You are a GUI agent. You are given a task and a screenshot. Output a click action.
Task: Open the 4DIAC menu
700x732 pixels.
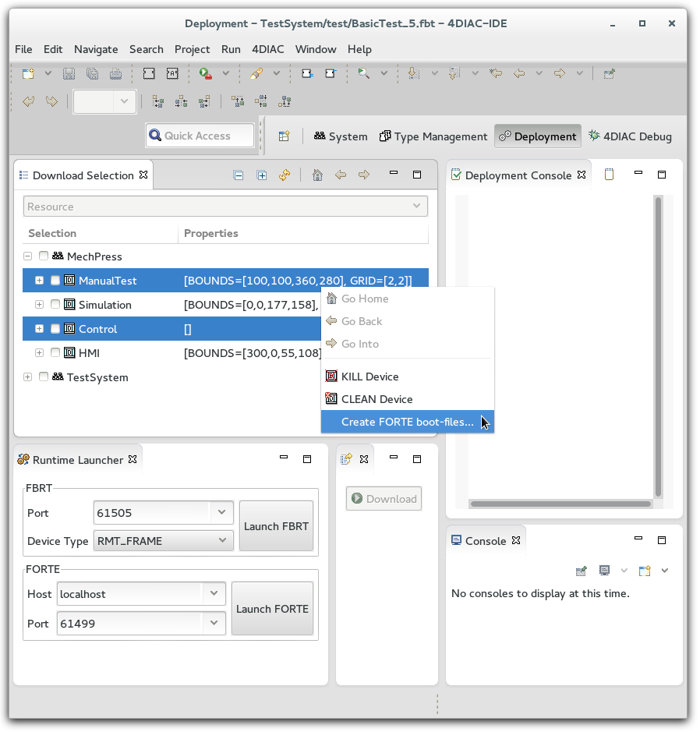[267, 49]
